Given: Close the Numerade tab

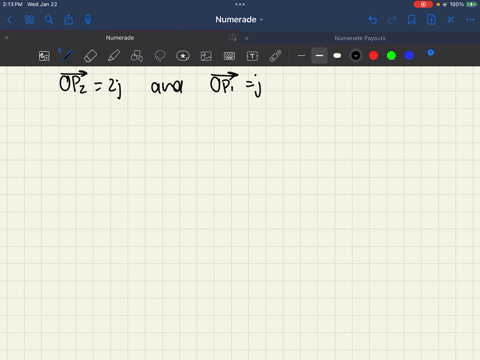Looking at the screenshot, I should [x=6, y=38].
